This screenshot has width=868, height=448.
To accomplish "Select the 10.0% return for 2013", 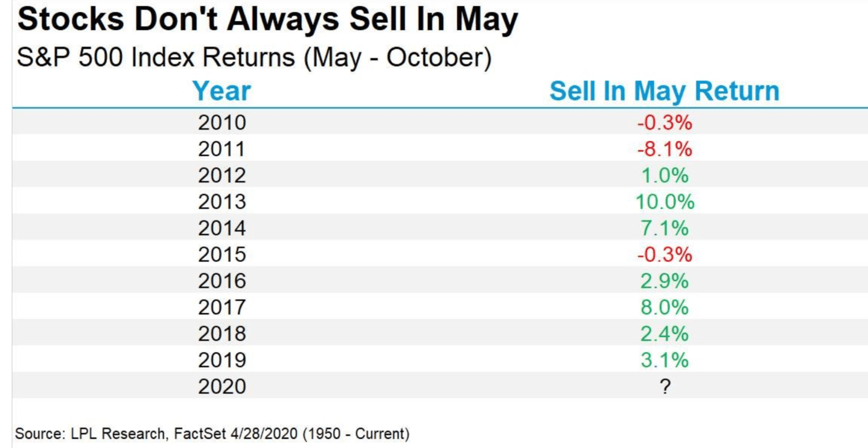I will pos(664,202).
